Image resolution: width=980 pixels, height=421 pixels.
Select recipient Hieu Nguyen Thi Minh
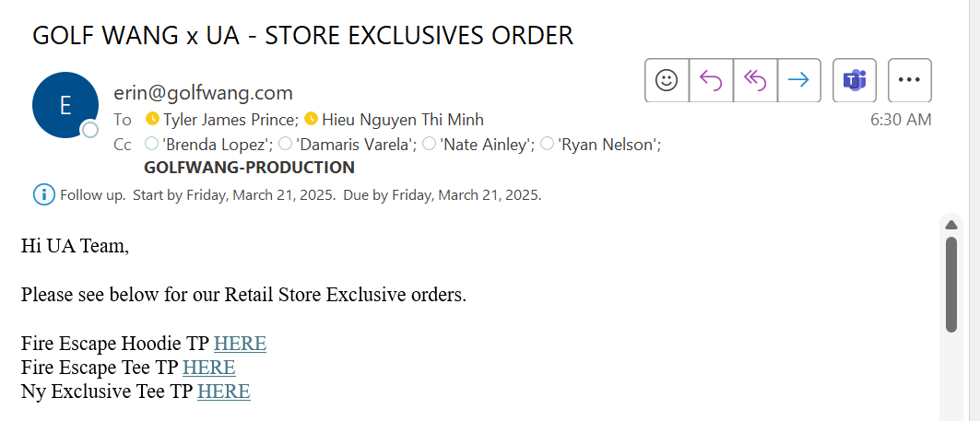403,120
